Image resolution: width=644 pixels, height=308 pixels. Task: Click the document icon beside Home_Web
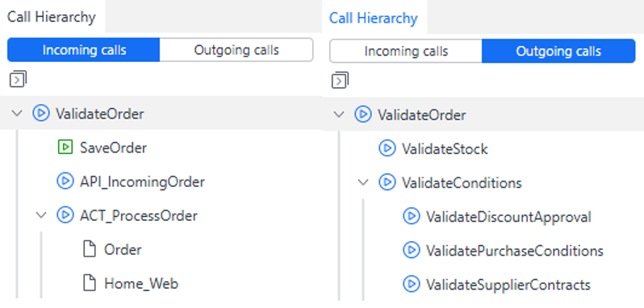[x=89, y=283]
